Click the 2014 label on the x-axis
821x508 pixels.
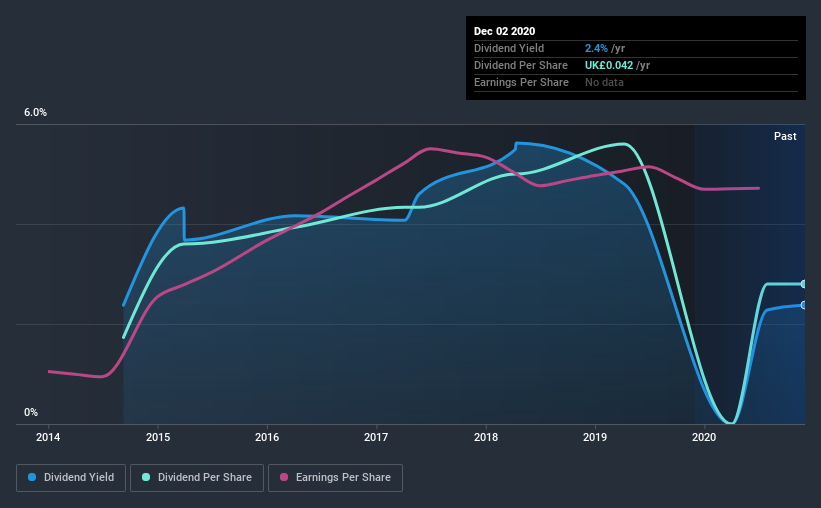48,437
